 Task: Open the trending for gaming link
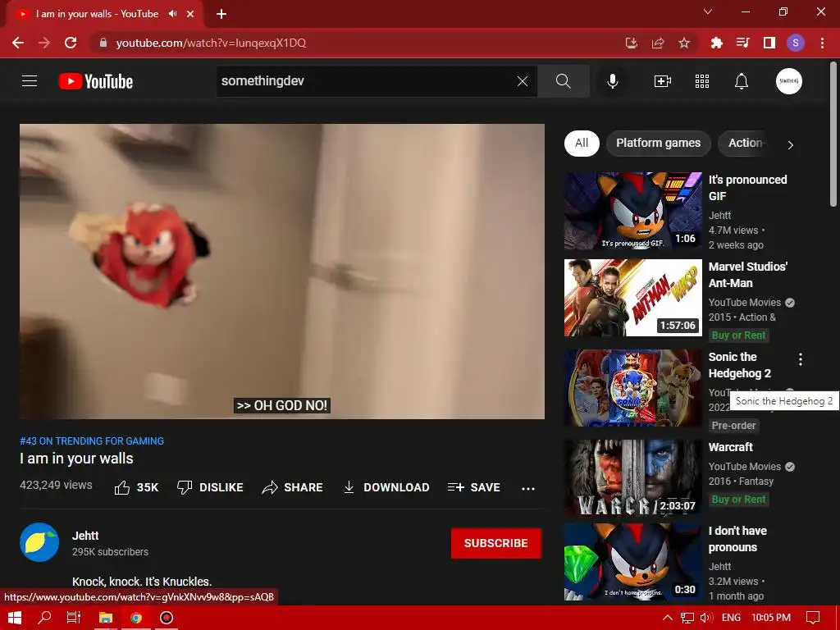coord(92,441)
